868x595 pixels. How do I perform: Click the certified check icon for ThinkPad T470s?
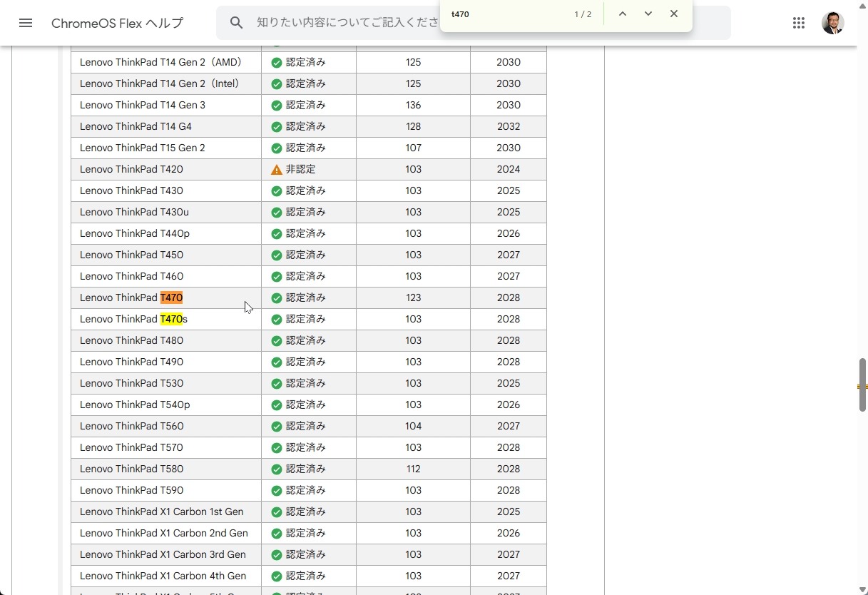(277, 320)
